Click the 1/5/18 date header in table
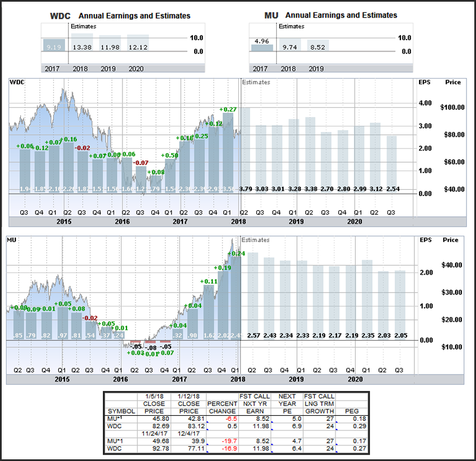This screenshot has height=461, width=476. click(x=154, y=397)
